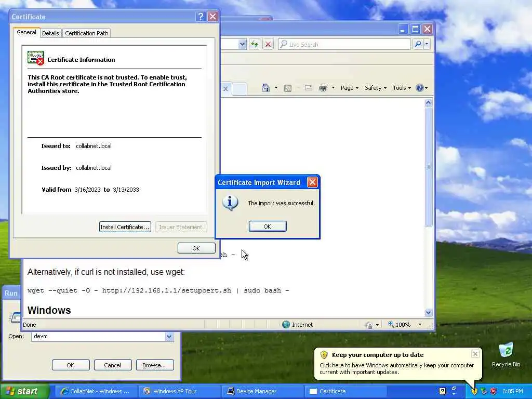The width and height of the screenshot is (532, 399).
Task: Click the red security alert tray icon
Action: pyautogui.click(x=494, y=391)
